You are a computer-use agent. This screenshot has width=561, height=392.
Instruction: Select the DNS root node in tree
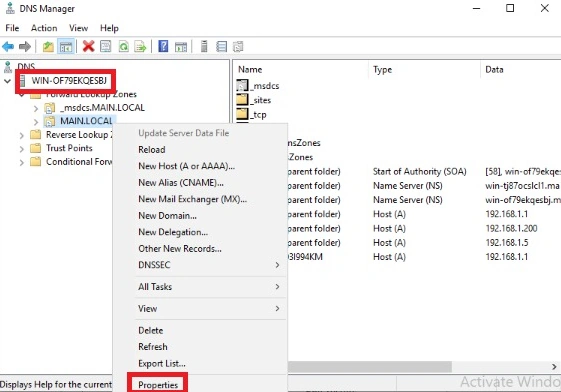tap(26, 67)
